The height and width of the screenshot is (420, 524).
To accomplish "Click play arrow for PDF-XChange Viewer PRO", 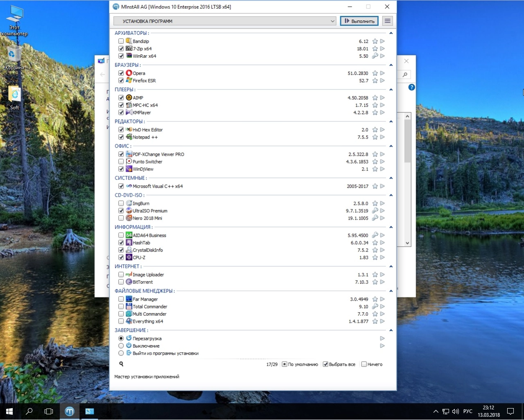I will click(382, 154).
